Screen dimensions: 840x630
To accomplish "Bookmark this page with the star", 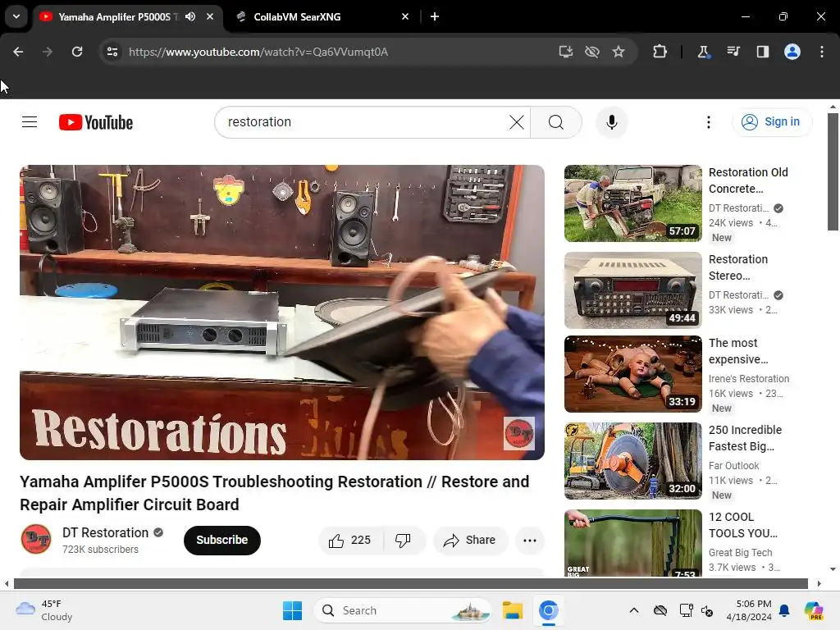I will click(x=619, y=52).
